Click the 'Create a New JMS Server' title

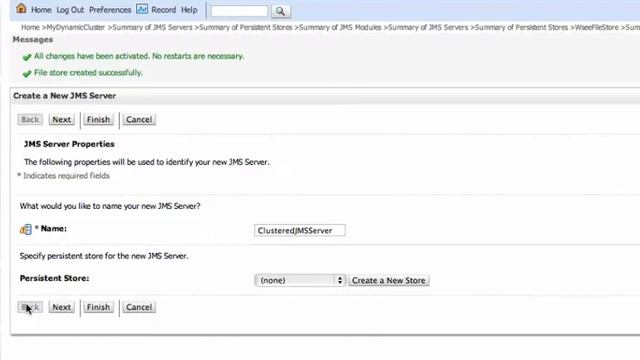(x=64, y=96)
